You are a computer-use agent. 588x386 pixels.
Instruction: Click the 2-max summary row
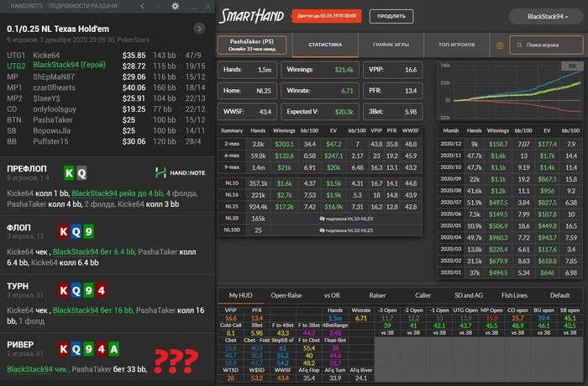tap(320, 144)
